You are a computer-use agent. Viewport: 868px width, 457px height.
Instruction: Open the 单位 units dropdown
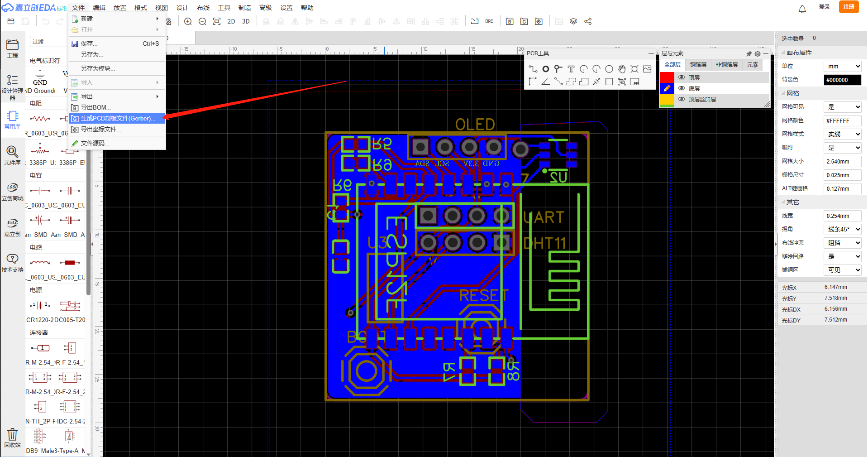click(842, 66)
